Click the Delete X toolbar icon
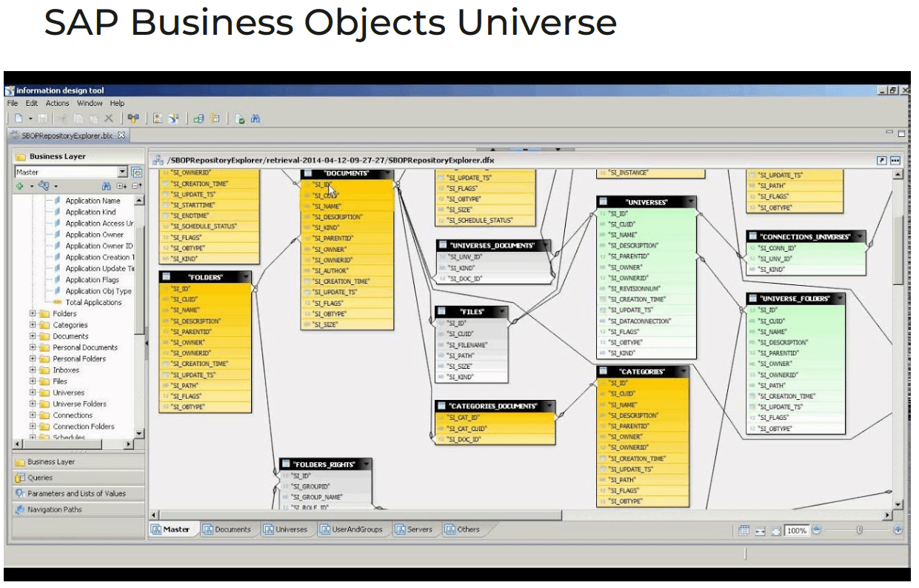This screenshot has width=919, height=588. click(109, 118)
